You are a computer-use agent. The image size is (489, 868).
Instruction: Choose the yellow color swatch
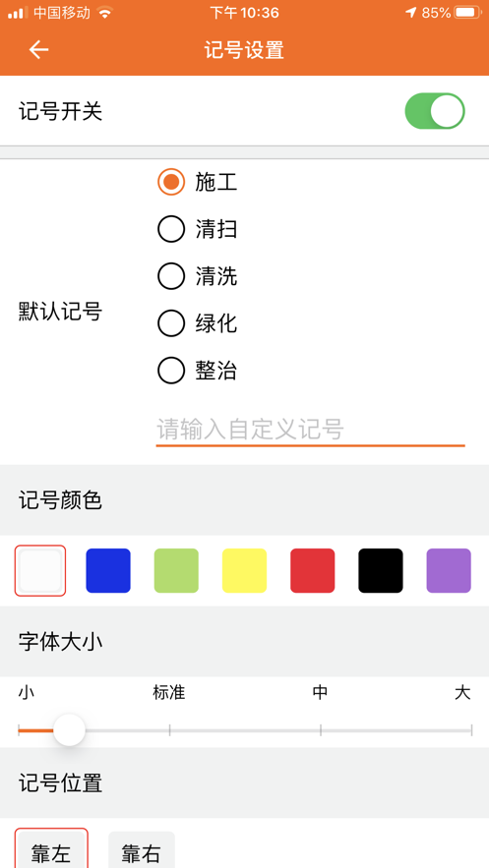click(244, 571)
